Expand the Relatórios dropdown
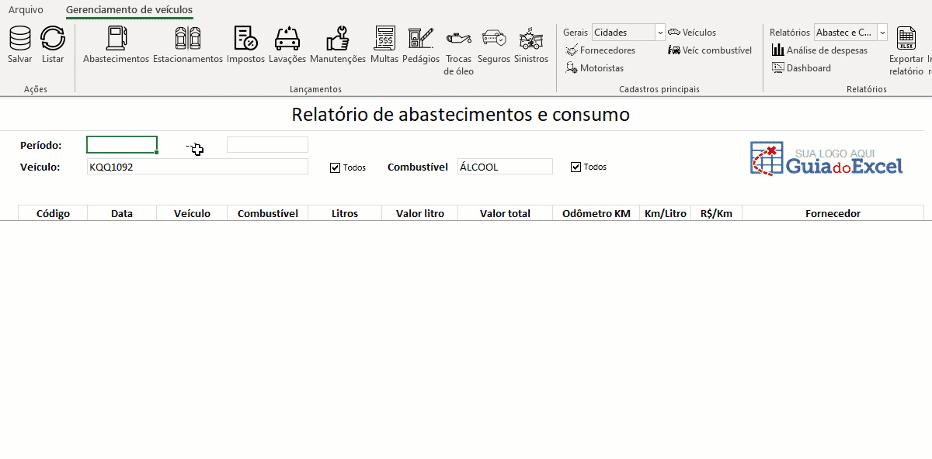 (882, 32)
